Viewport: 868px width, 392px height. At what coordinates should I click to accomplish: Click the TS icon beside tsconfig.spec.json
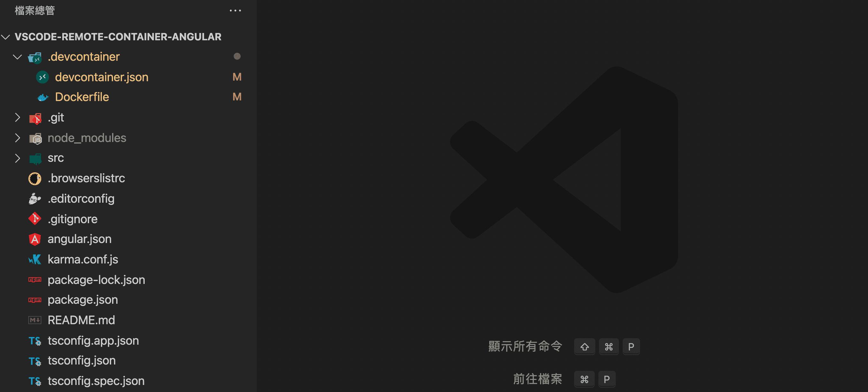(x=35, y=381)
